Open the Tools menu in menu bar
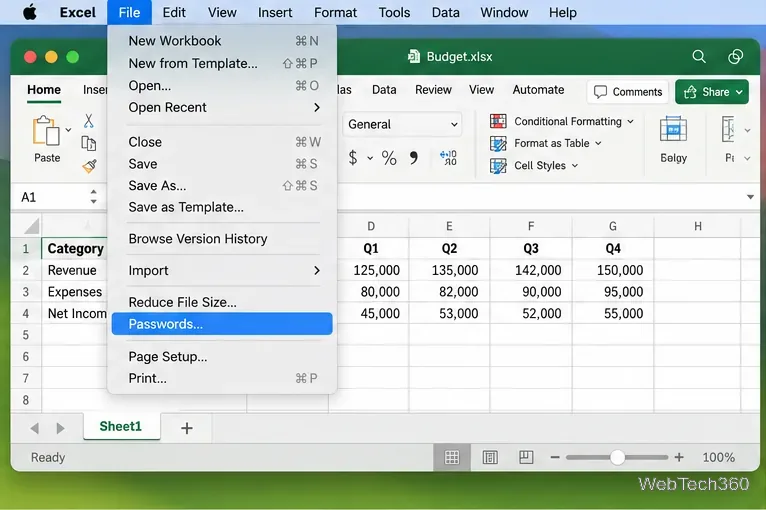The height and width of the screenshot is (510, 766). click(x=394, y=12)
